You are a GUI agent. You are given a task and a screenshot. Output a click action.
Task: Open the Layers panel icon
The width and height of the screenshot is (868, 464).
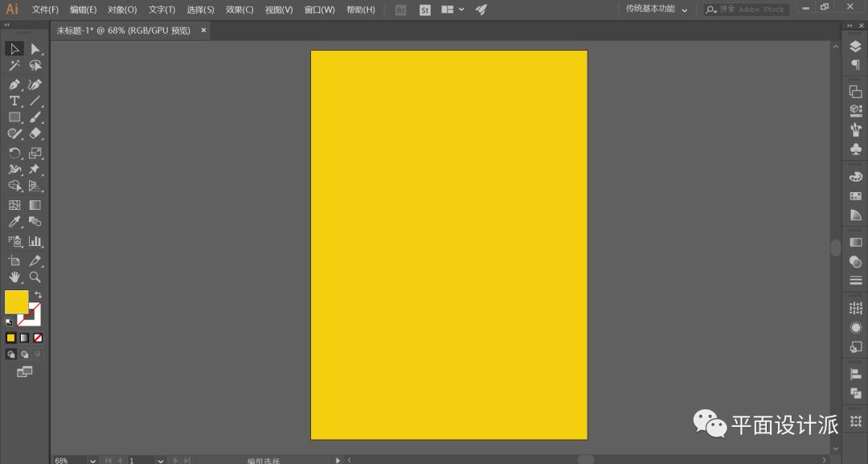tap(855, 47)
